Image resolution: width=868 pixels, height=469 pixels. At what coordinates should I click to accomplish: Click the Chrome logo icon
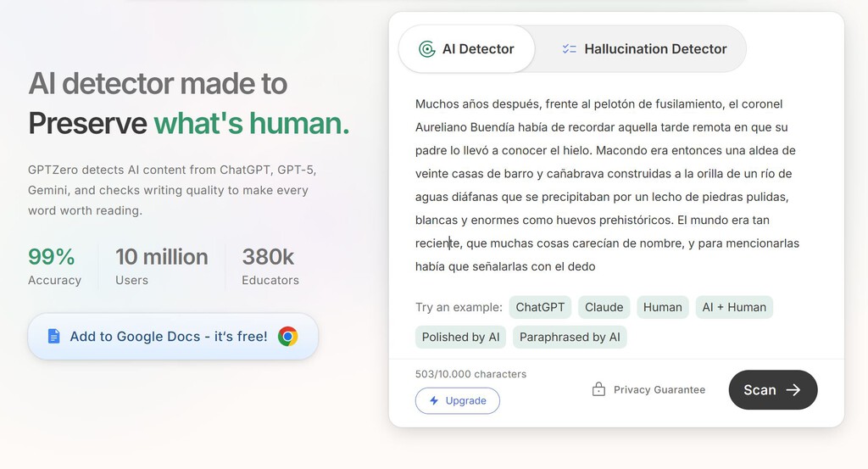pyautogui.click(x=288, y=337)
